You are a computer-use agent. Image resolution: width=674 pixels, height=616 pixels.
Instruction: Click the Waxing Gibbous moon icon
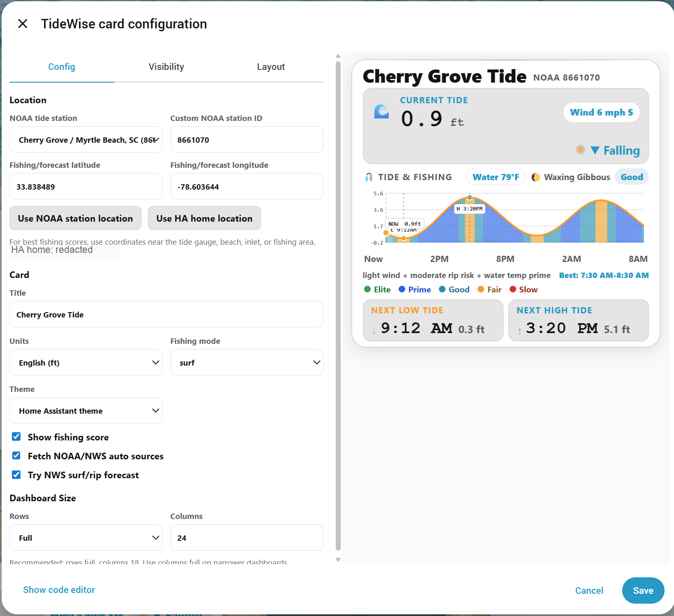[536, 177]
